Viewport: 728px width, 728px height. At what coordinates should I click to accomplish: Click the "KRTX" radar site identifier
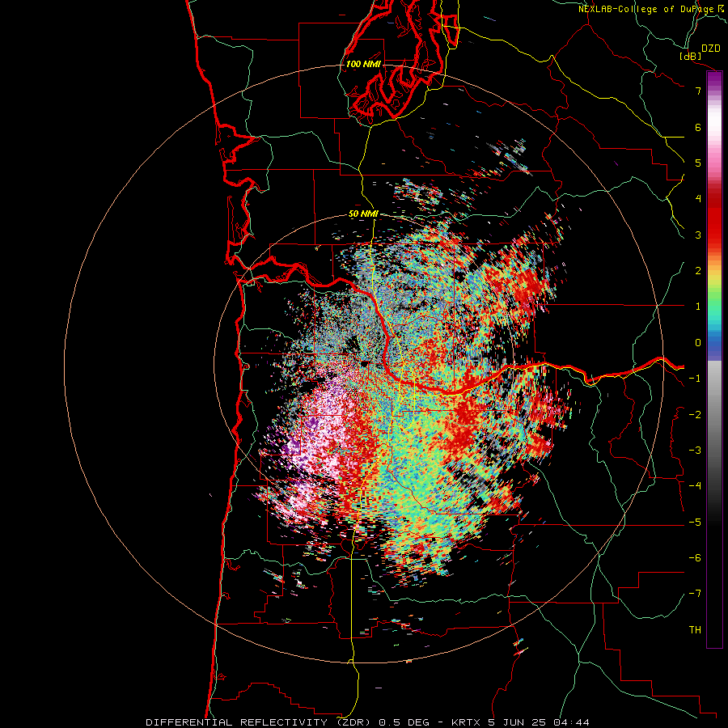(467, 722)
